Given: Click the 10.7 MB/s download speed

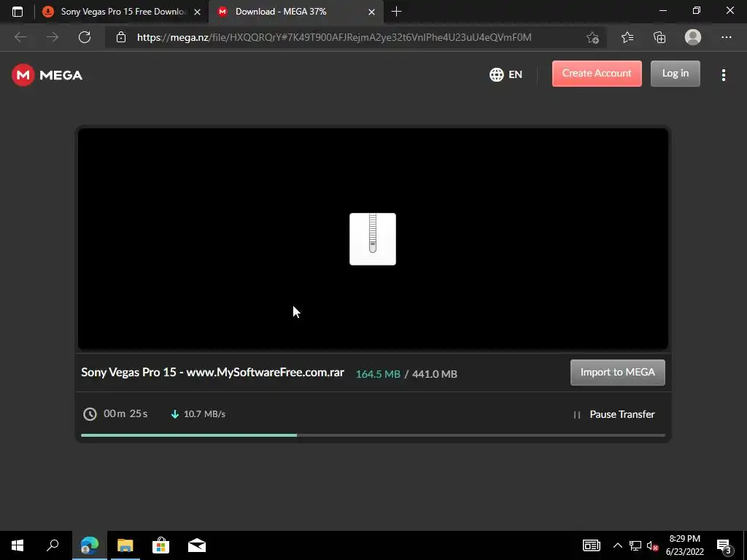Looking at the screenshot, I should [204, 414].
